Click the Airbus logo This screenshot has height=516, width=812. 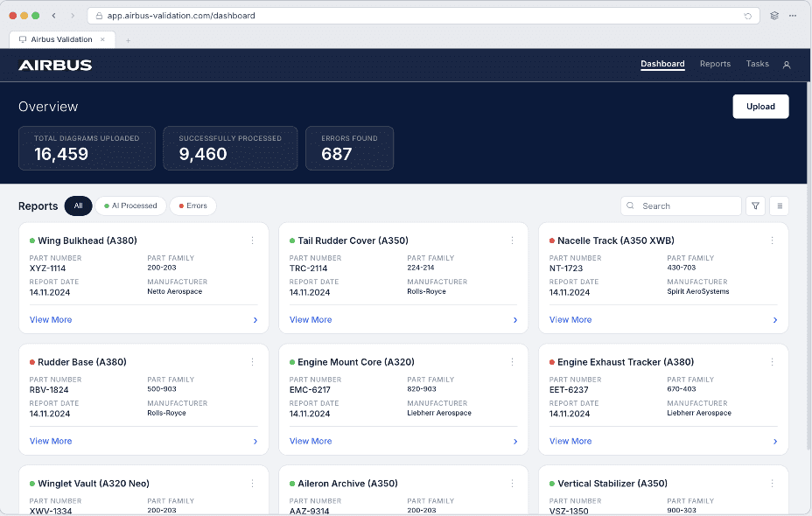55,66
